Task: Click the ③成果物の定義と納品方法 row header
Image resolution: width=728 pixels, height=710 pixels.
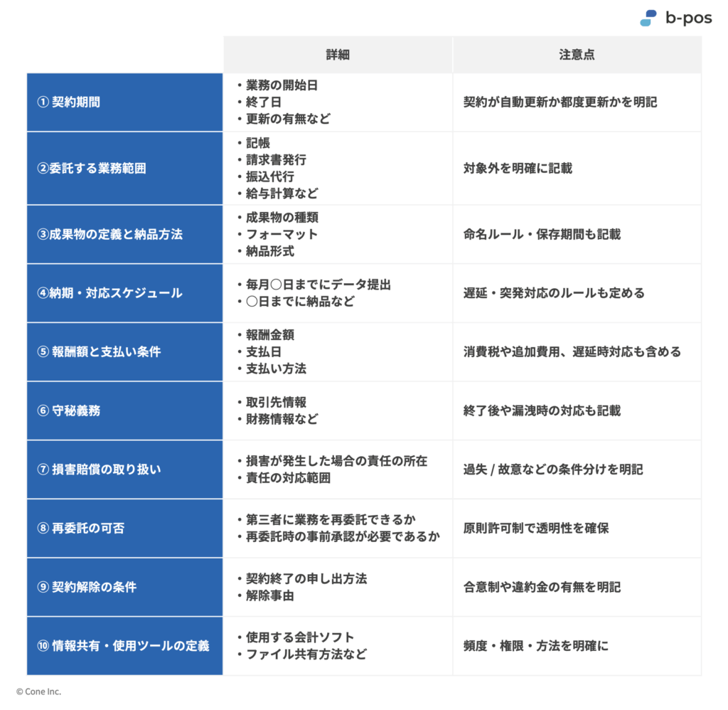Action: click(x=125, y=234)
